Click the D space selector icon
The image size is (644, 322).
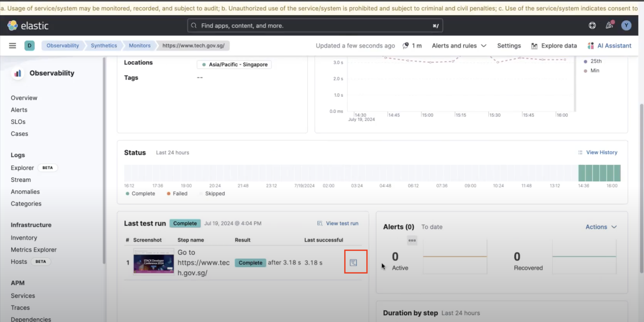click(29, 46)
